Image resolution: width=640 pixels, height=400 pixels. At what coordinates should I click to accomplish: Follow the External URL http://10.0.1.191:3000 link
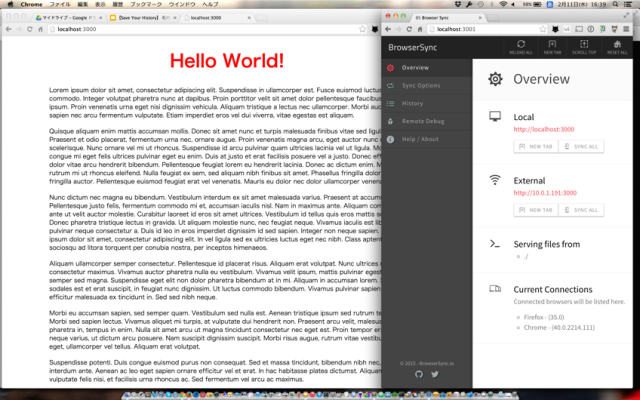(550, 193)
